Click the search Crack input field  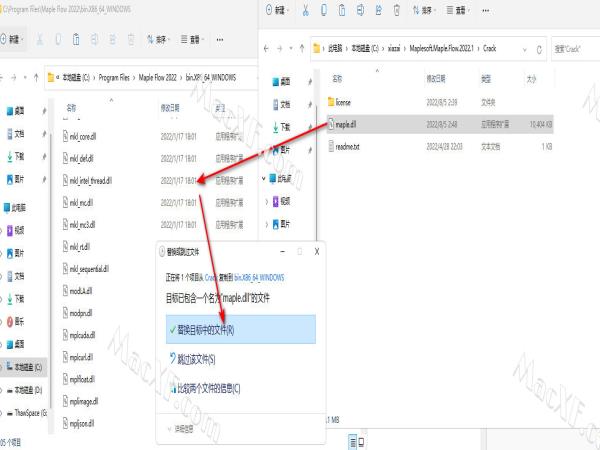click(576, 49)
